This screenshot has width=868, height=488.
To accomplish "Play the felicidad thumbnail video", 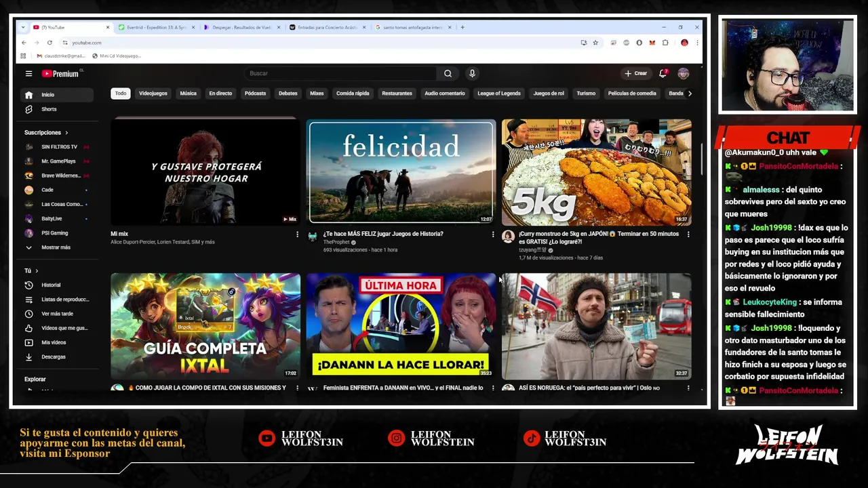I will [x=401, y=171].
